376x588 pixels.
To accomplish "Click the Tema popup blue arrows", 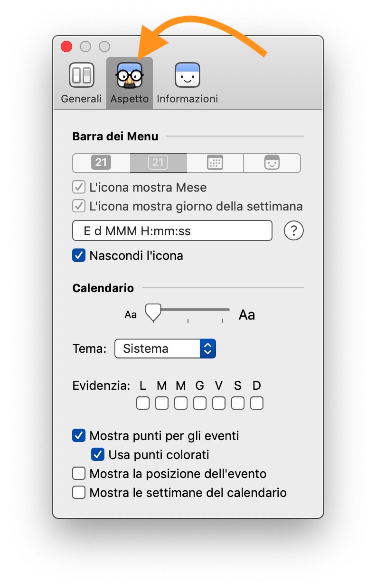I will coord(208,348).
